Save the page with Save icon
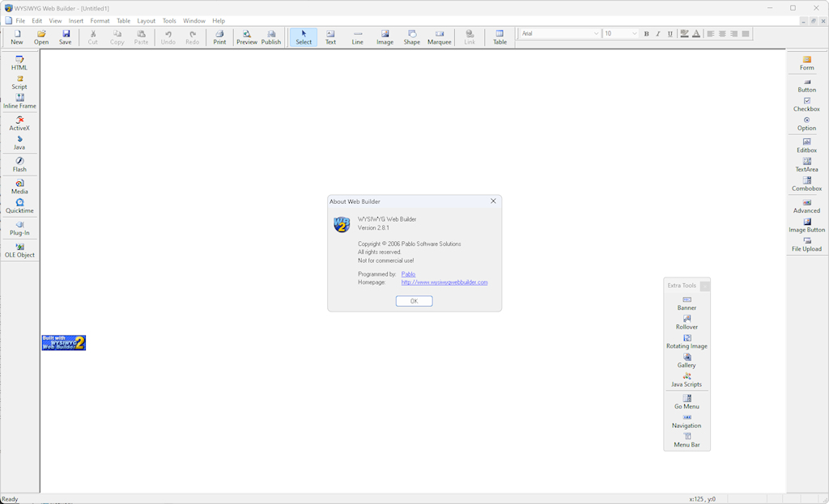The height and width of the screenshot is (504, 829). 65,37
